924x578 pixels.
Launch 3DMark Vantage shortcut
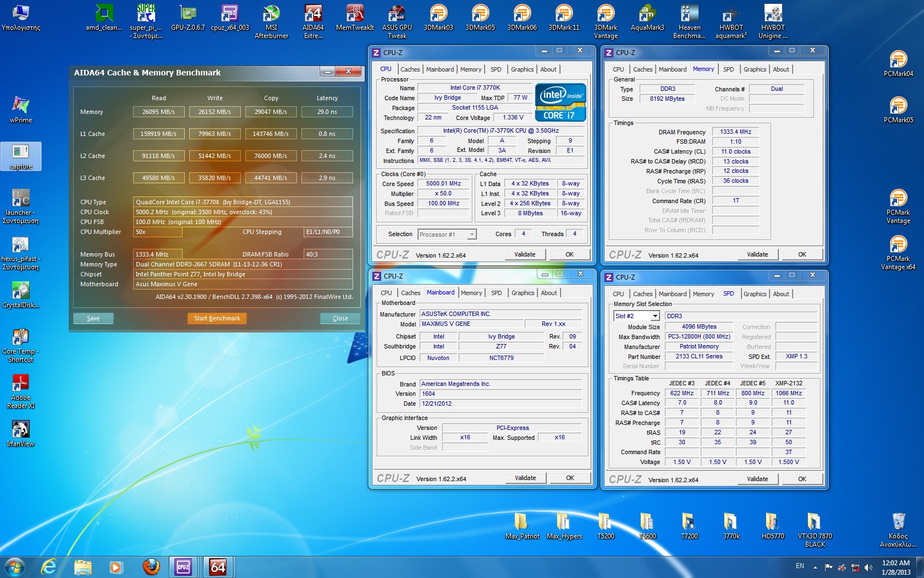pyautogui.click(x=606, y=21)
